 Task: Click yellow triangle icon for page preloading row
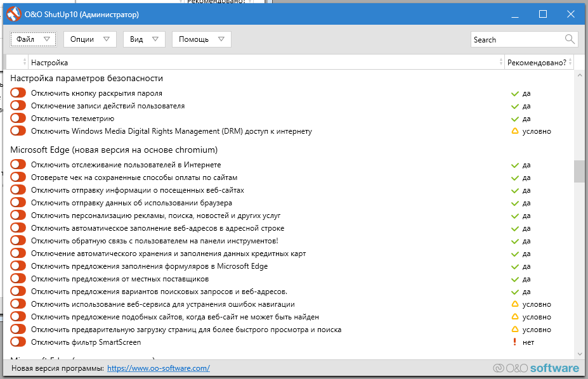pos(515,330)
